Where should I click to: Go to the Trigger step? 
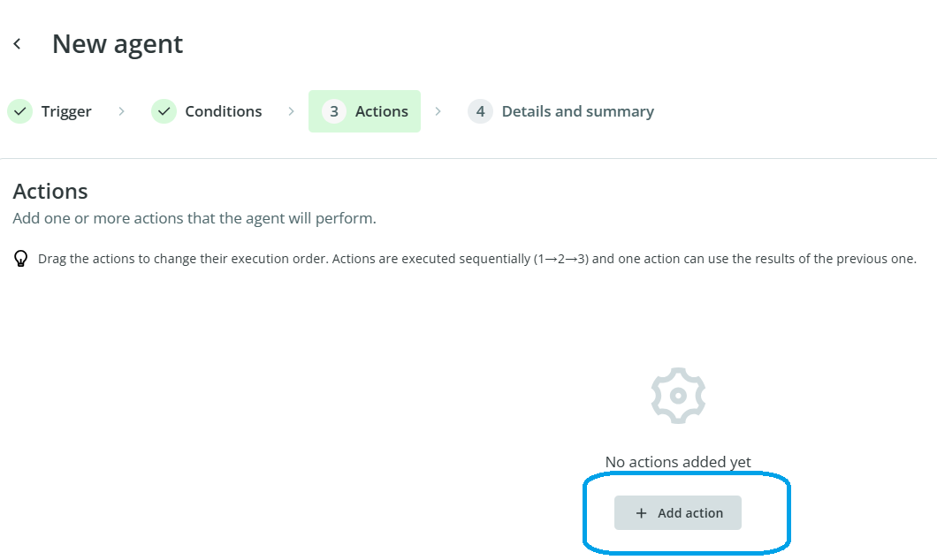tap(66, 111)
